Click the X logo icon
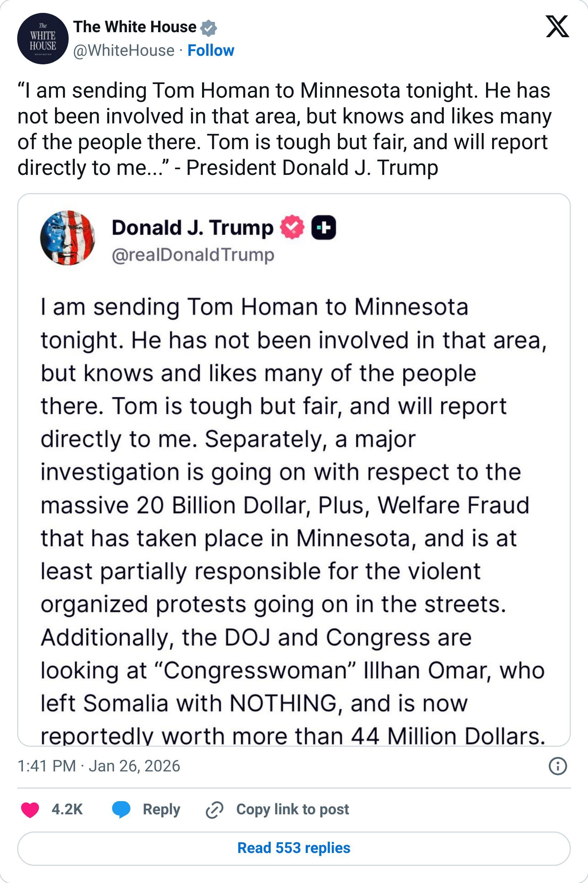Screen dimensions: 588x883 coord(557,26)
